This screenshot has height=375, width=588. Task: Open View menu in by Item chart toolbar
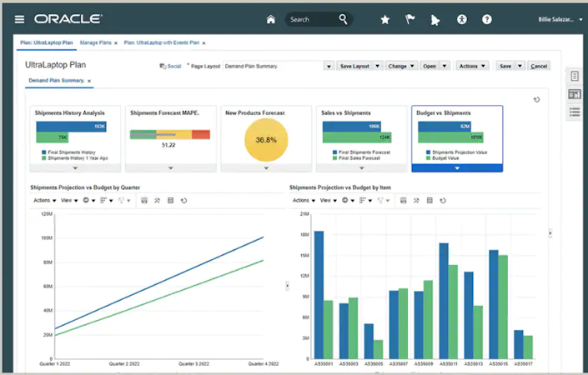click(x=328, y=201)
